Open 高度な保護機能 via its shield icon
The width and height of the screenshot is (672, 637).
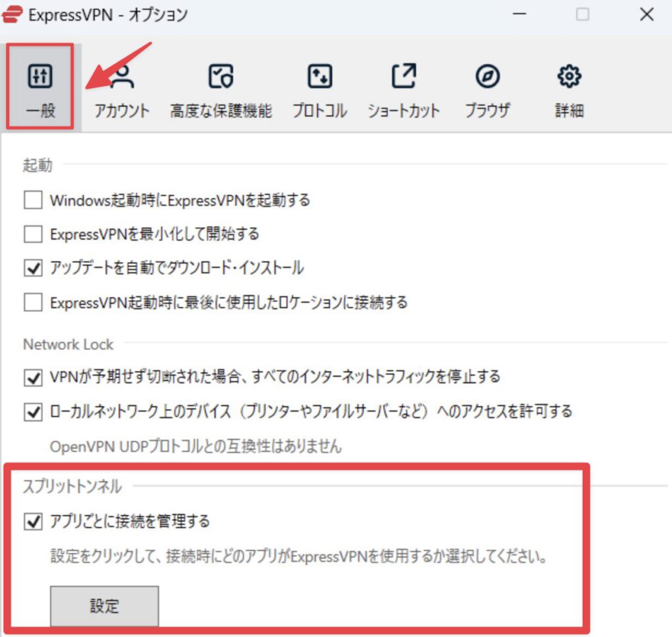(221, 75)
